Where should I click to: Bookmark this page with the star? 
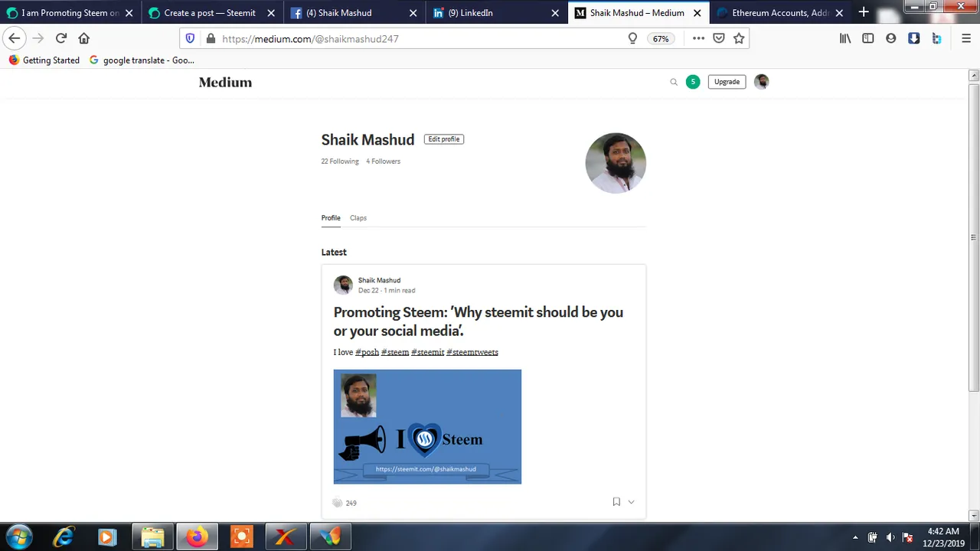[x=739, y=38]
